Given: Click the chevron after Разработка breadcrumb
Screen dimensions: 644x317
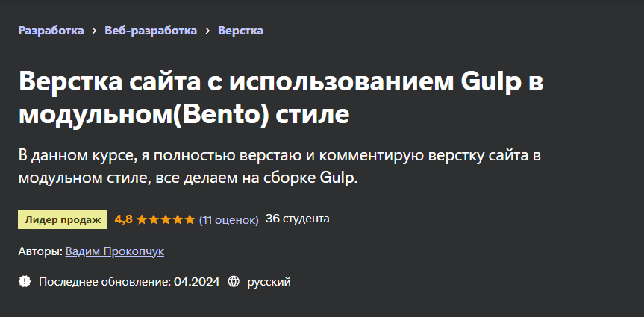Looking at the screenshot, I should coord(94,31).
